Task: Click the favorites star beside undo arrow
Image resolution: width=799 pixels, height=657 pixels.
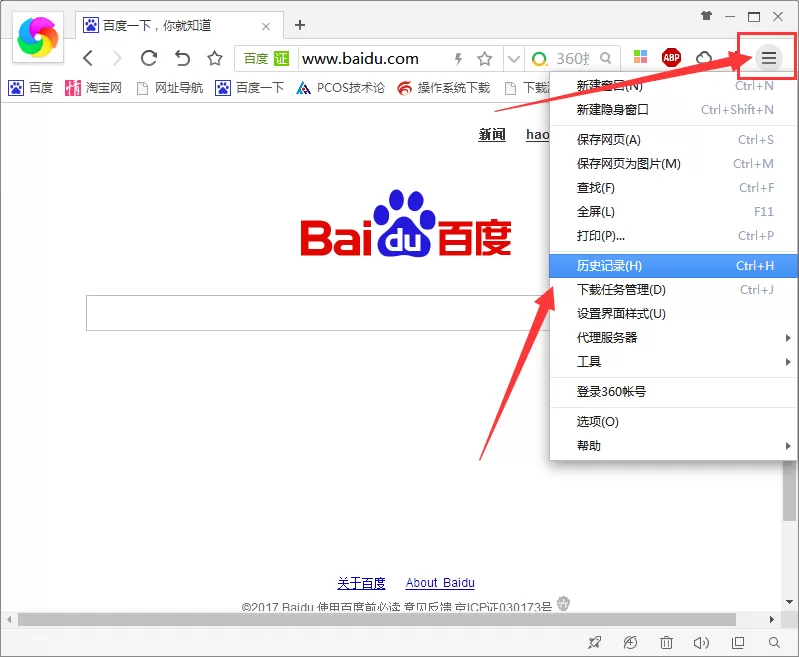Action: [x=215, y=58]
